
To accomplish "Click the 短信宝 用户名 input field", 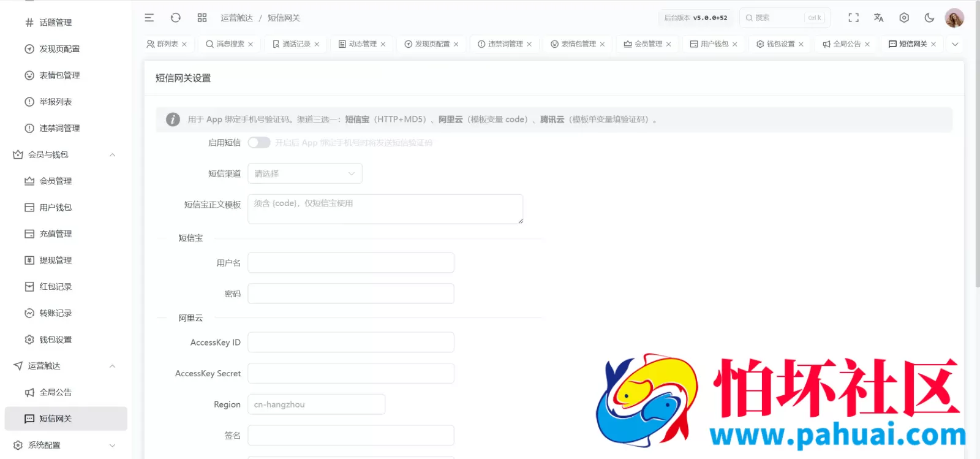I will click(351, 263).
